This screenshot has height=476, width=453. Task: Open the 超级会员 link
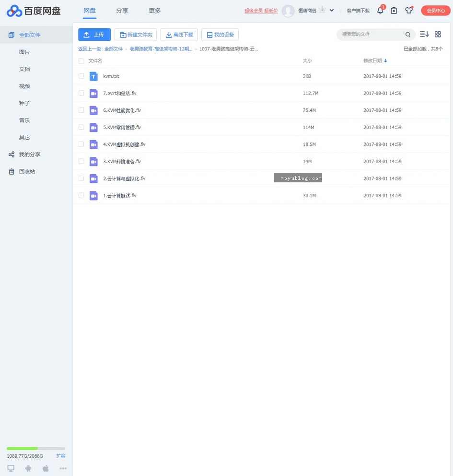coord(254,10)
